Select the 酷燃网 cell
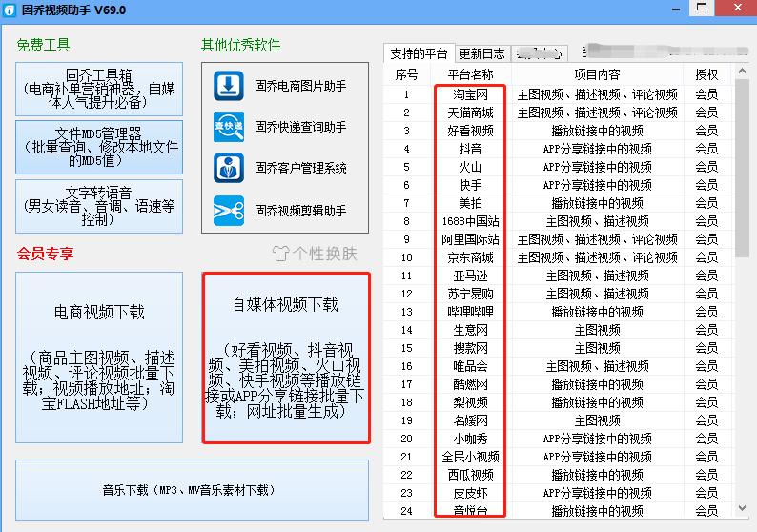Viewport: 757px width, 532px height. [x=470, y=384]
